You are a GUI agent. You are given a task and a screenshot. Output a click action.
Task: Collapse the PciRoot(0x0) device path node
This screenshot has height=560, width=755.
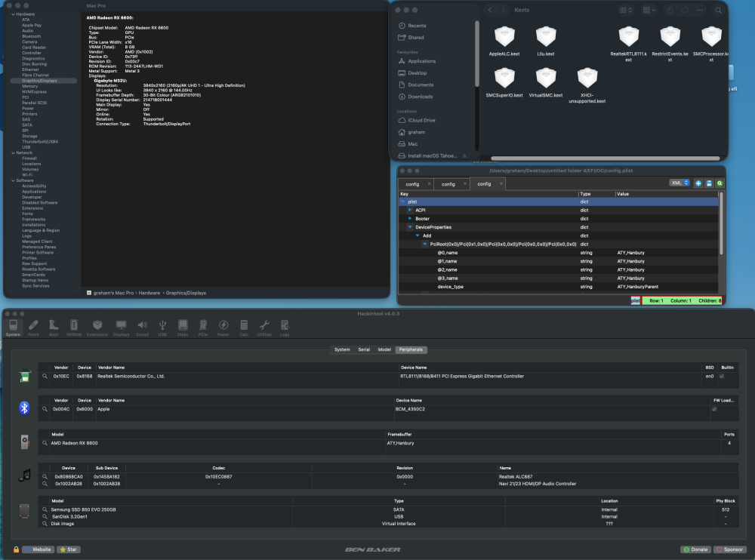tap(424, 244)
